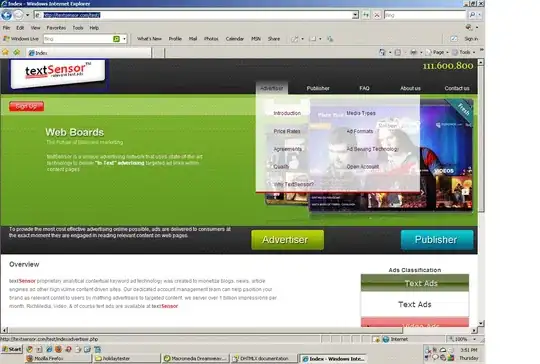Switch to Mozilla Firefox taskbar window
Viewport: 540px width, 364px height.
click(x=58, y=358)
